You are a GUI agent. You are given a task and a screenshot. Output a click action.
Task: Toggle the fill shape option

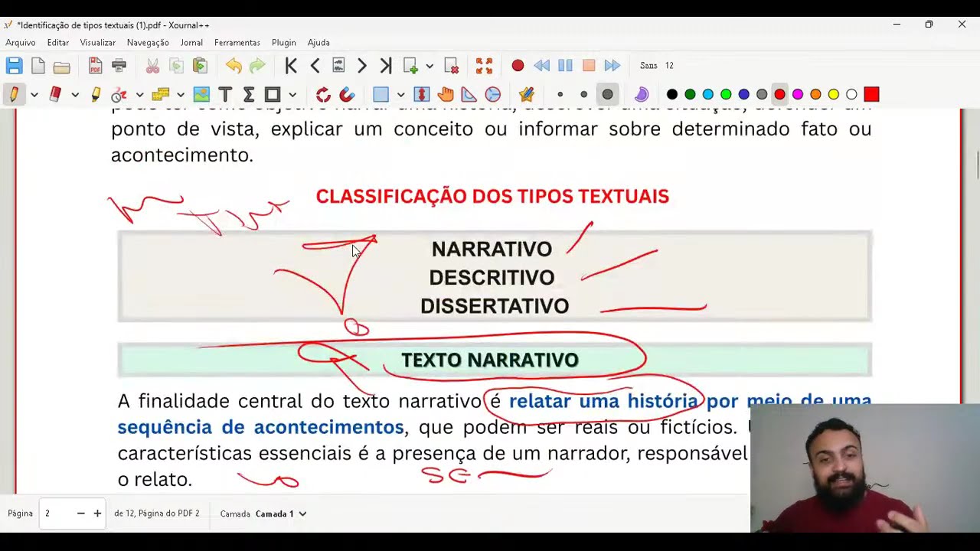click(x=642, y=95)
